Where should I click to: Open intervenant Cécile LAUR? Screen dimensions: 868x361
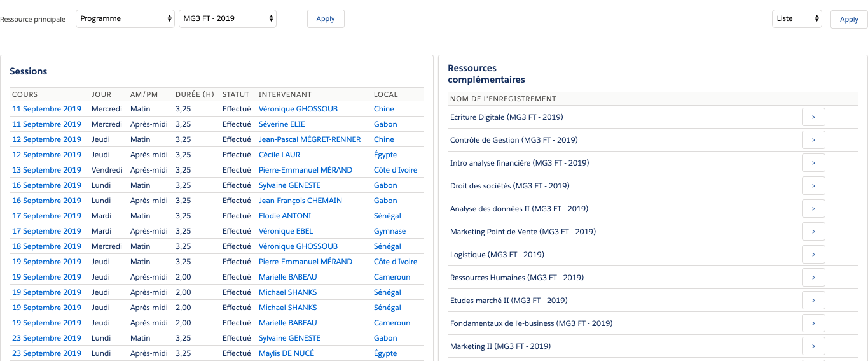(x=279, y=155)
